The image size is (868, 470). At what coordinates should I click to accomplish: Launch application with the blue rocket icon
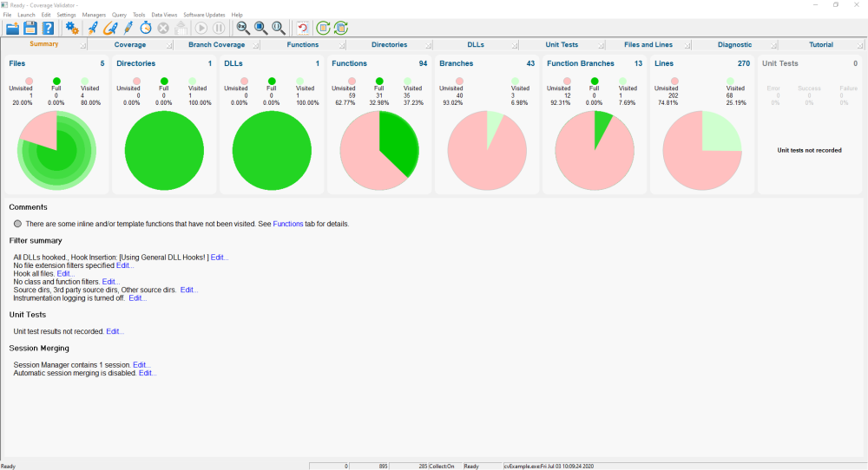93,29
